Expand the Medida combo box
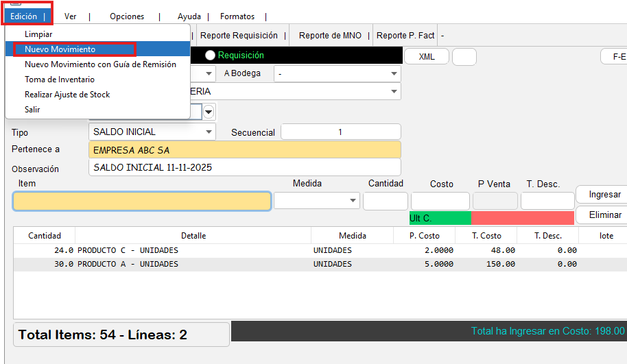627x364 pixels. (353, 201)
